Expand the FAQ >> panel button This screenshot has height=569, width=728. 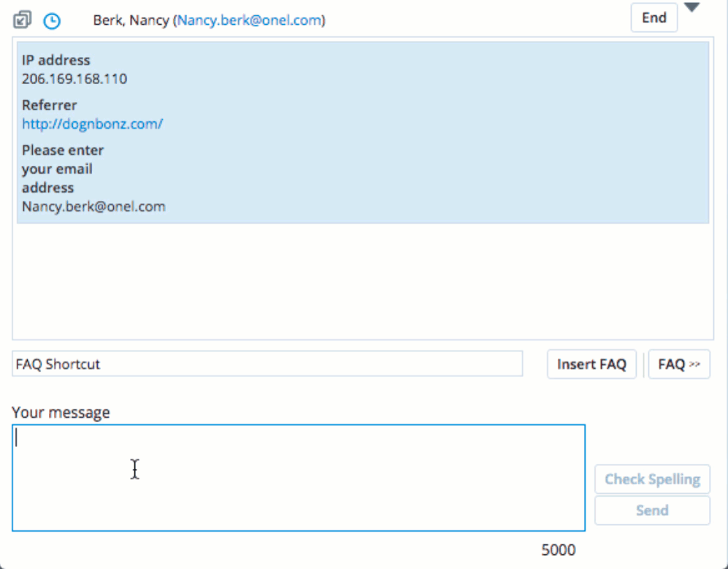click(x=679, y=364)
